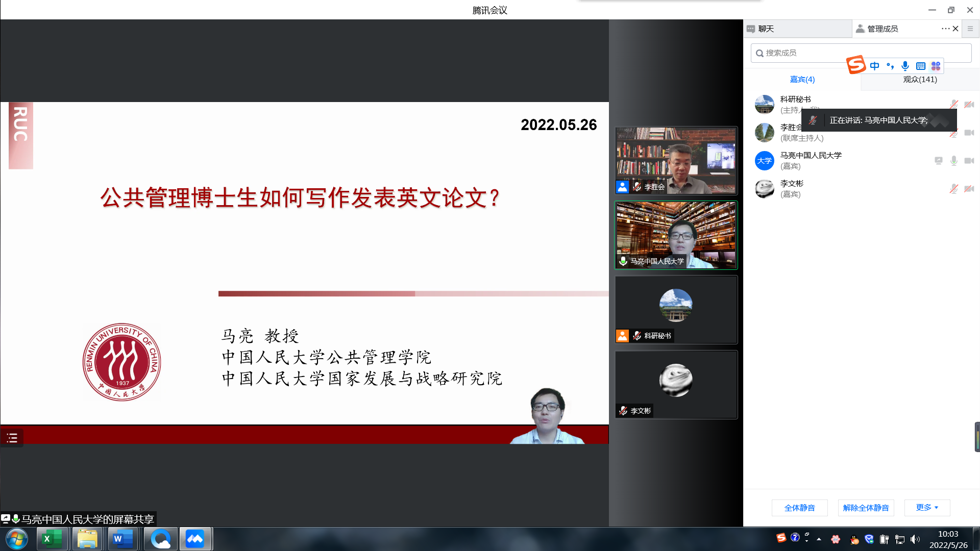Image resolution: width=980 pixels, height=551 pixels.
Task: Open the 聊天 chat tab
Action: 797,29
